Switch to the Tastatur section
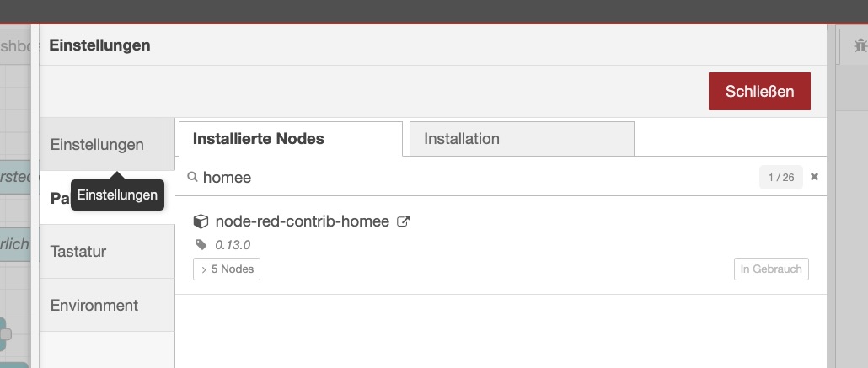This screenshot has height=368, width=868. [x=78, y=251]
